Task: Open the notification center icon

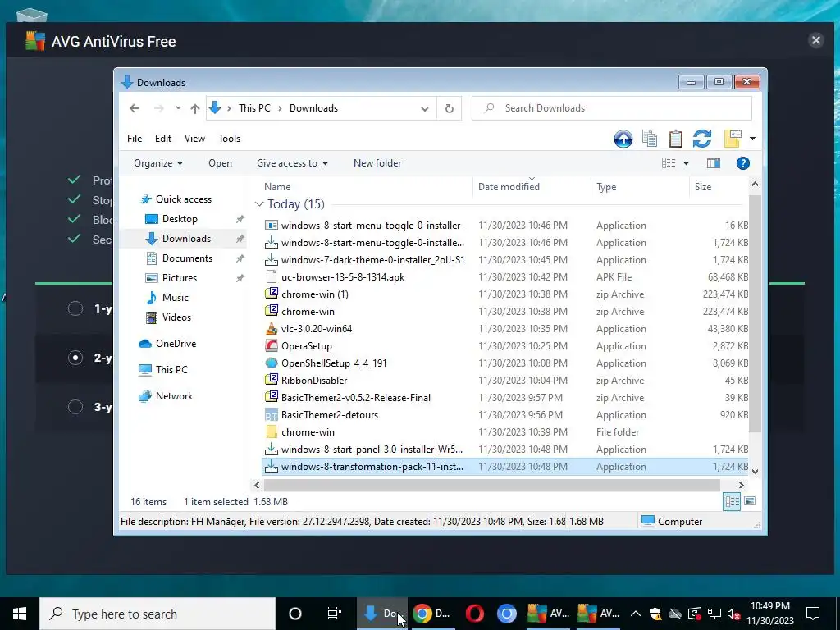Action: click(x=813, y=614)
